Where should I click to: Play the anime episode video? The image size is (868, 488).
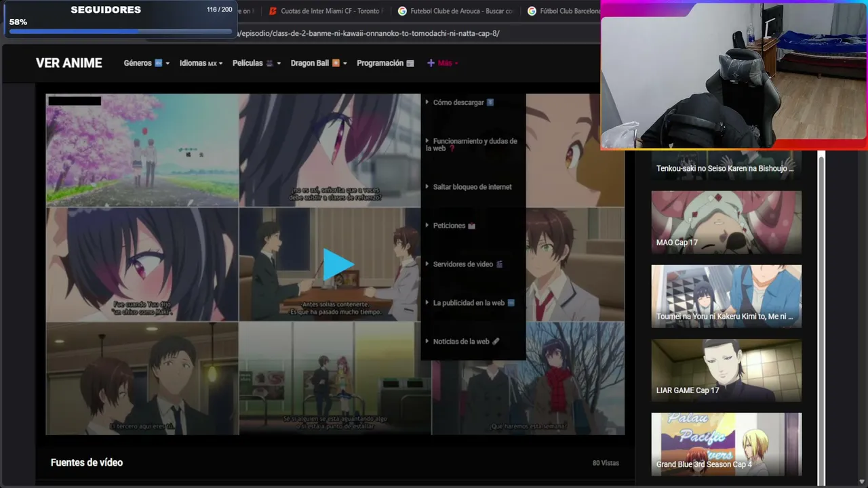click(338, 264)
